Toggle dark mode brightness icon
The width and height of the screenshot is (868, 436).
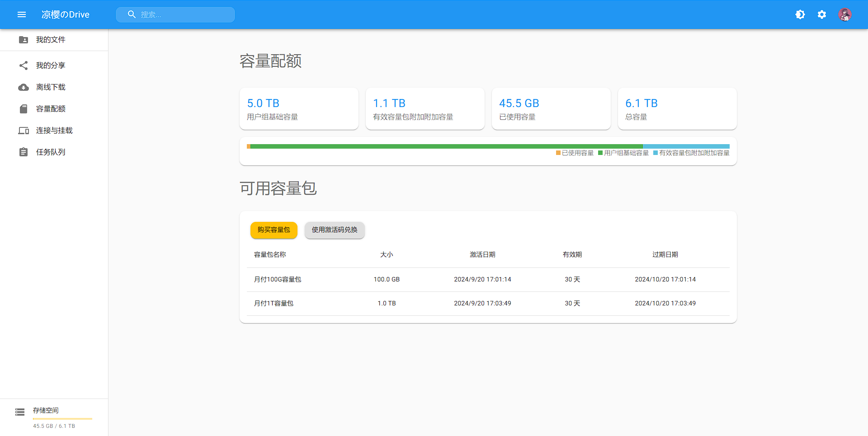[800, 14]
